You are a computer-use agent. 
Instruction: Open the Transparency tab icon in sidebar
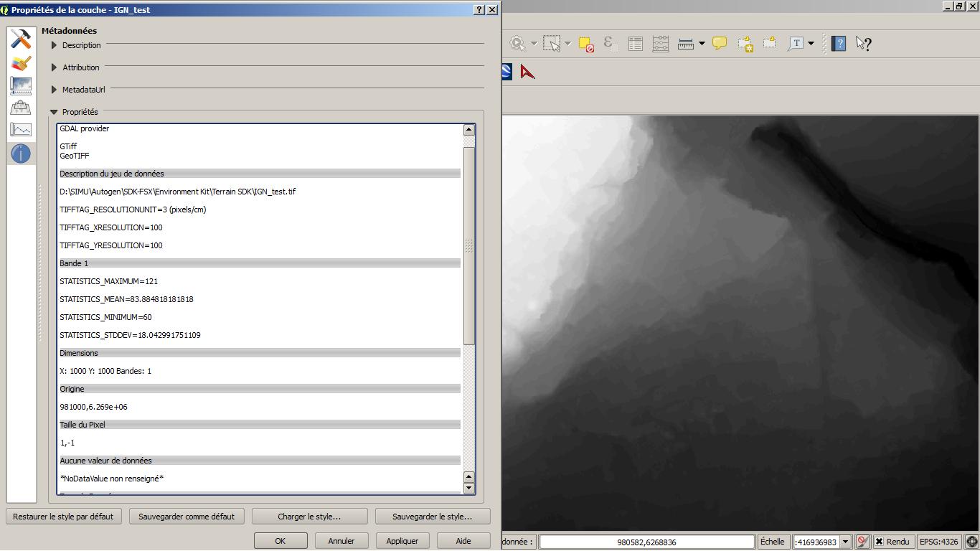point(21,85)
